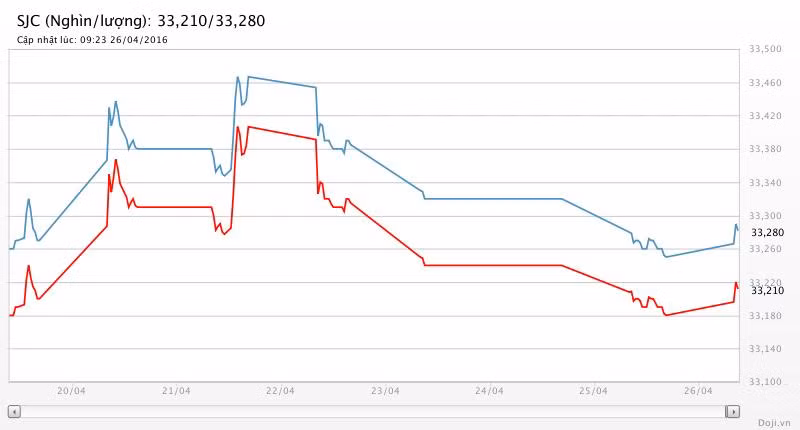This screenshot has height=430, width=800.
Task: Open the Doji.vn credit link
Action: point(773,422)
